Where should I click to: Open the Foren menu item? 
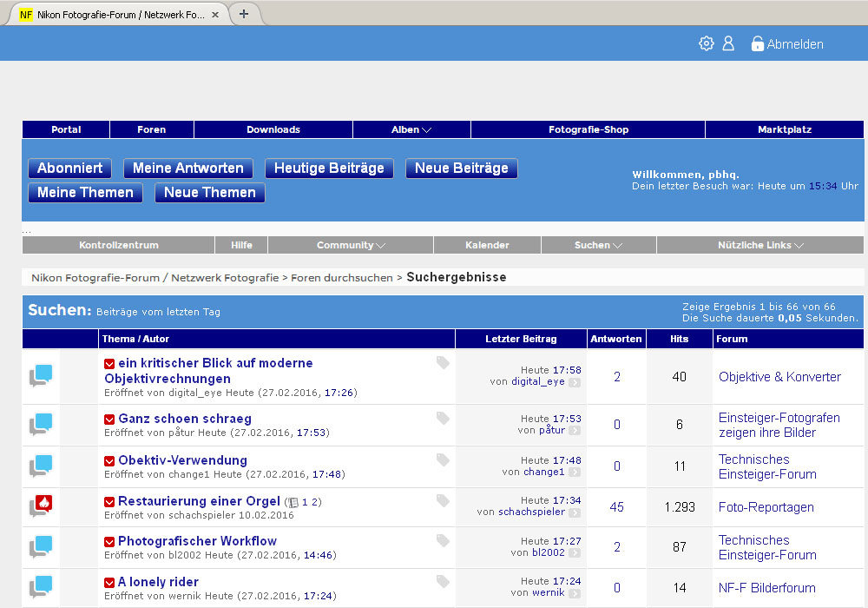pyautogui.click(x=152, y=129)
